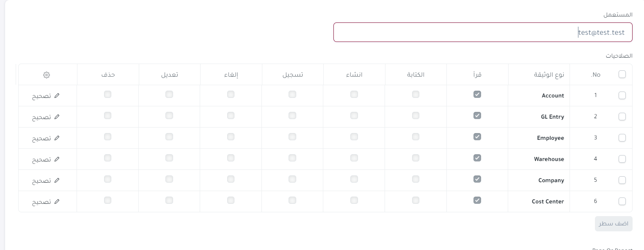644x250 pixels.
Task: Select the Cost Center row checkbox
Action: click(x=622, y=201)
